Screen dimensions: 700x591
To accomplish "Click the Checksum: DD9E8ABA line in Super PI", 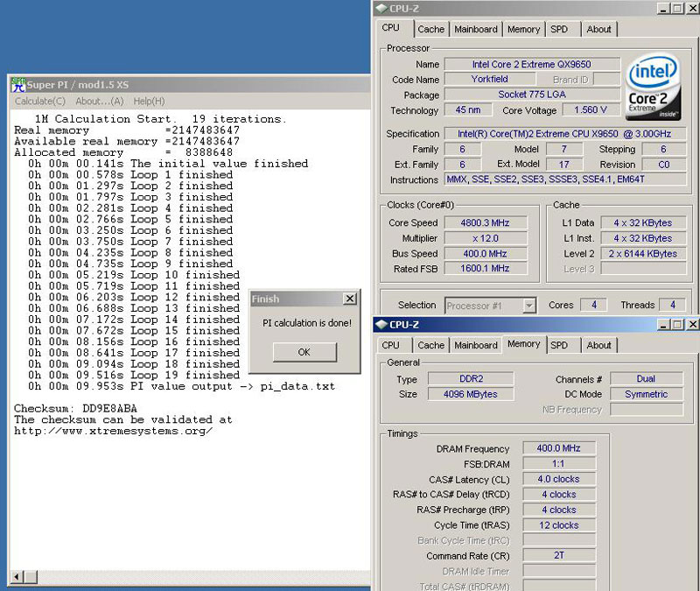I will [75, 408].
